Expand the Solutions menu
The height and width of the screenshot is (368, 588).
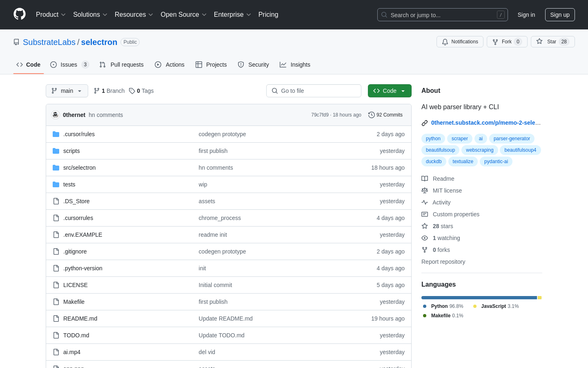pos(90,15)
